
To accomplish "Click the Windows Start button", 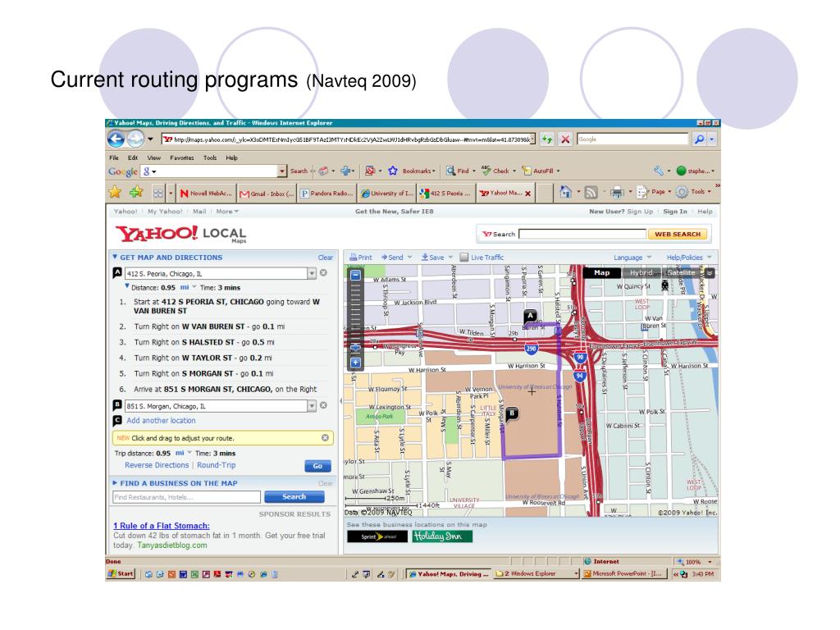I will tap(120, 573).
